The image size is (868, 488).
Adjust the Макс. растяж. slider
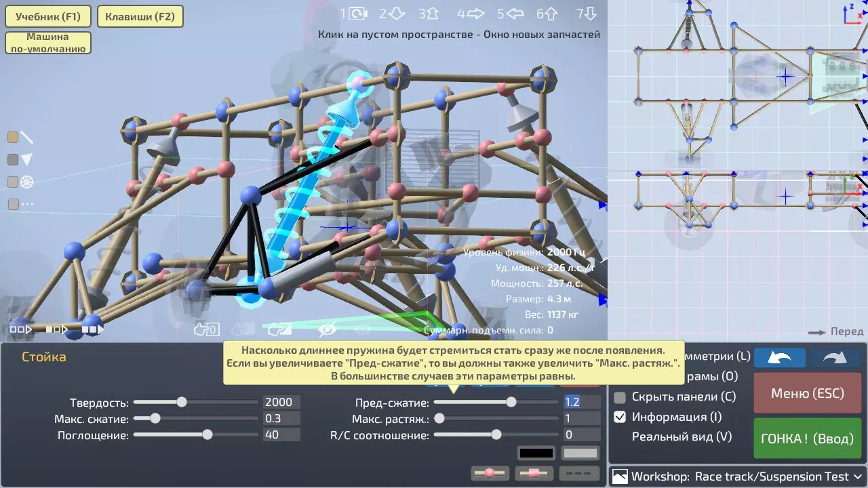[496, 418]
